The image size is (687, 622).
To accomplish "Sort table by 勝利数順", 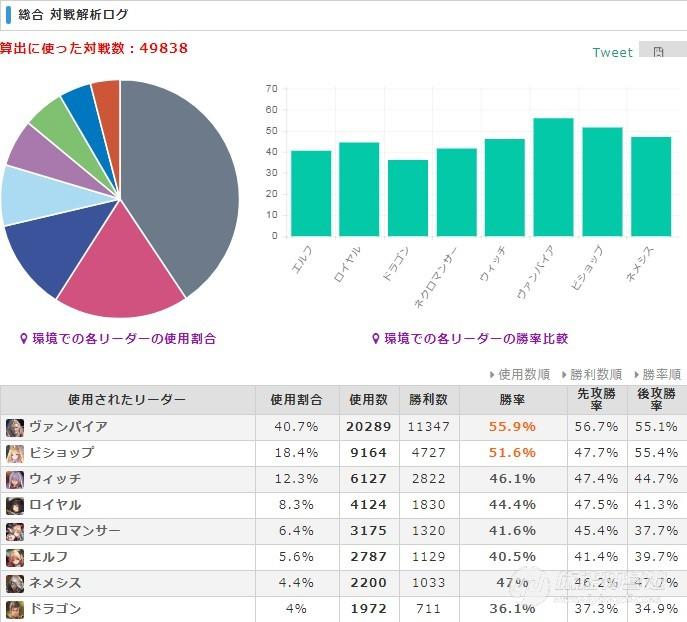I will click(x=592, y=375).
